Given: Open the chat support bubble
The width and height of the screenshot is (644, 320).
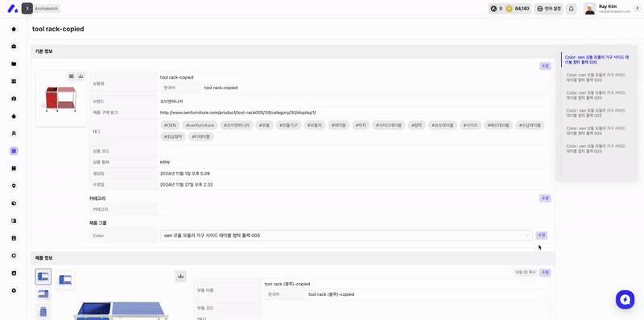Looking at the screenshot, I should (625, 299).
